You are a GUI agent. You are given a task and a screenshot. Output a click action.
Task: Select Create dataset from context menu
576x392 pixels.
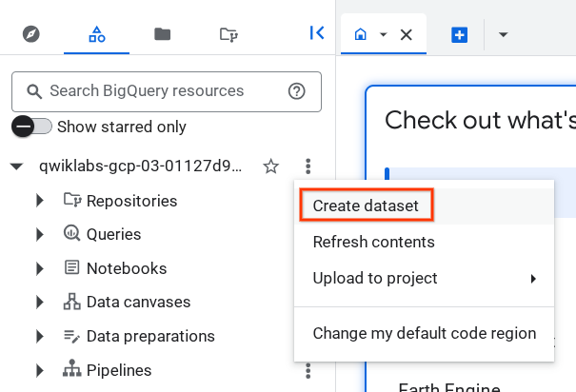pos(366,206)
